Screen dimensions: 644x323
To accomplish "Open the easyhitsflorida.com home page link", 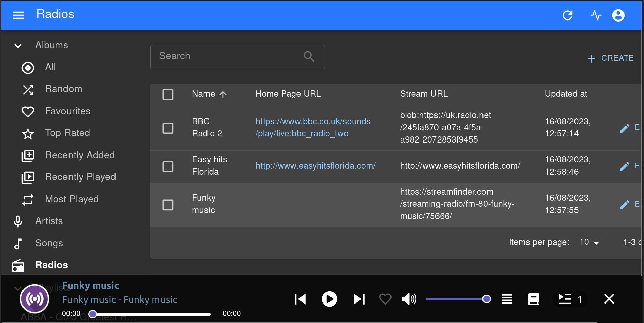I will click(x=315, y=166).
